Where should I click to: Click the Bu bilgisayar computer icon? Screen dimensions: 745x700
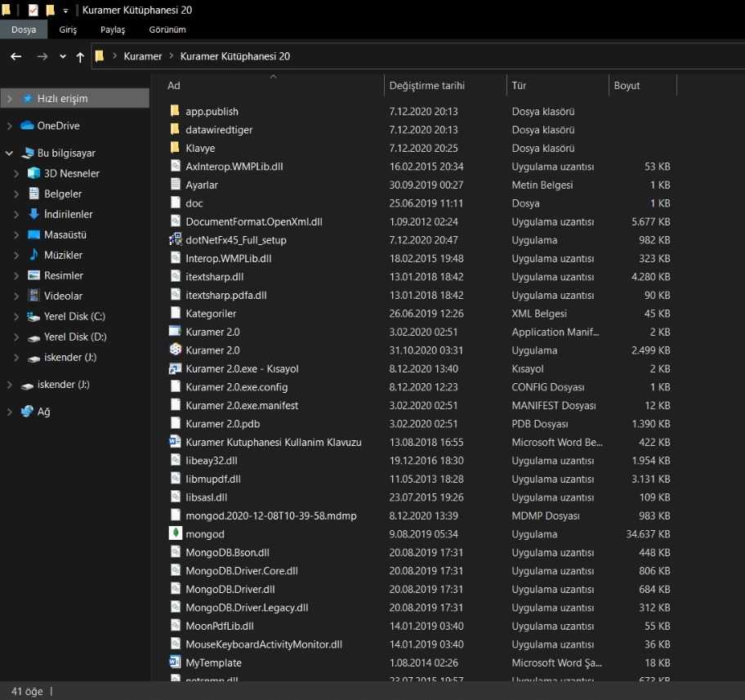(28, 153)
